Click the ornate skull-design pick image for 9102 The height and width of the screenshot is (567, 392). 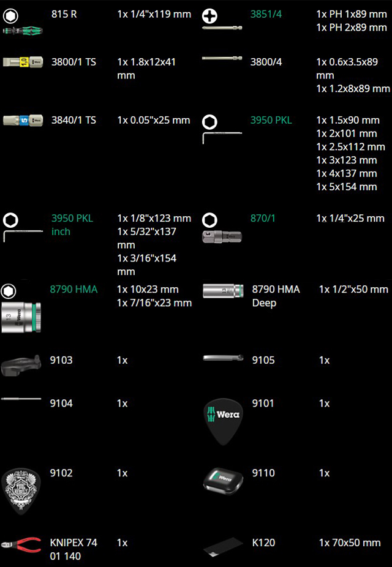pos(23,490)
